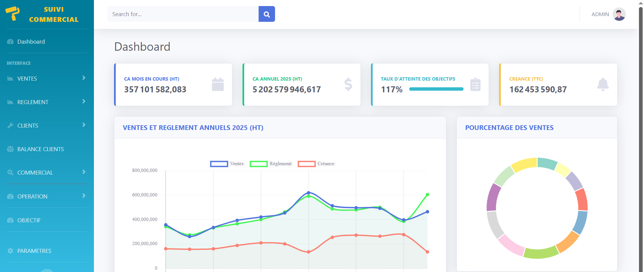Image resolution: width=644 pixels, height=272 pixels.
Task: Click the bell icon on Creance card
Action: pyautogui.click(x=603, y=84)
